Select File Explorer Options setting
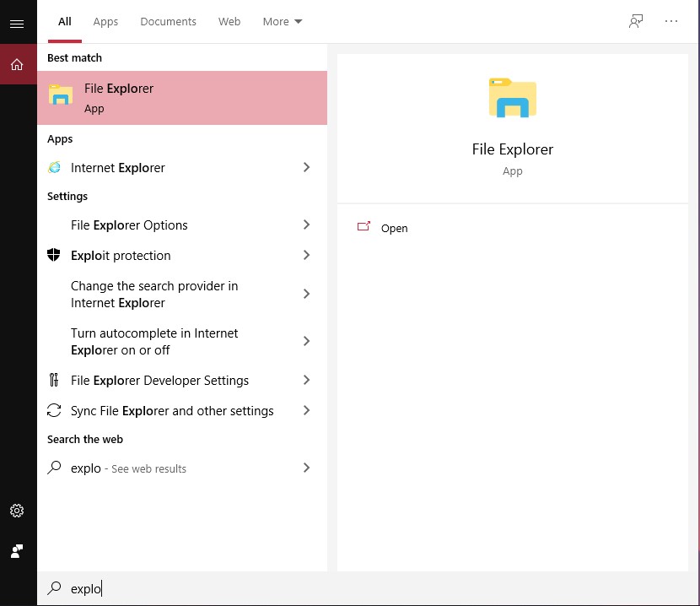This screenshot has height=606, width=700. click(182, 225)
